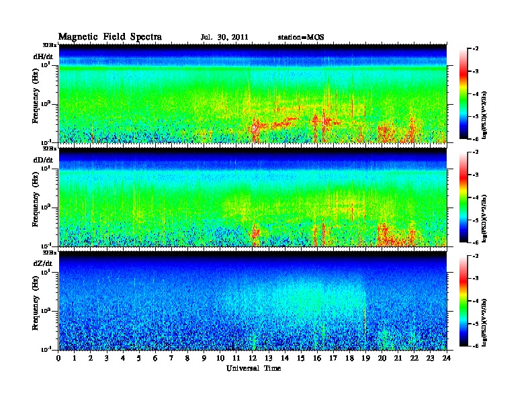
Task: Click hour tick label 2 on time axis
Action: 91,359
